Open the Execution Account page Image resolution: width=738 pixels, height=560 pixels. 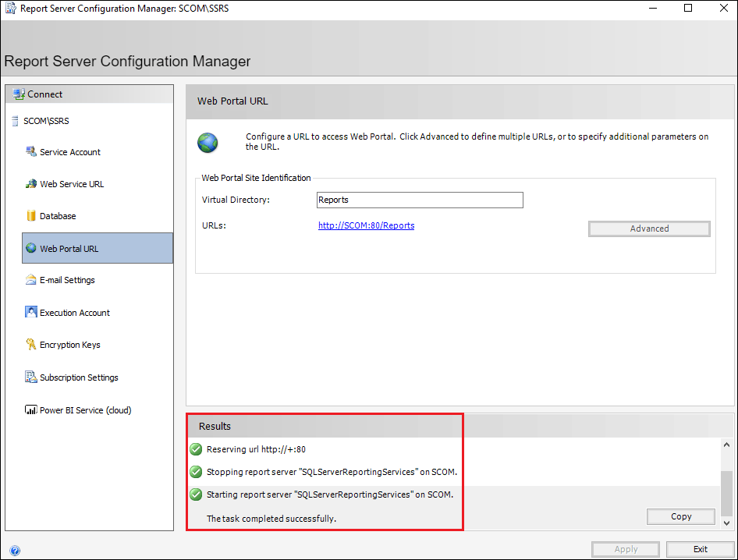[x=75, y=313]
